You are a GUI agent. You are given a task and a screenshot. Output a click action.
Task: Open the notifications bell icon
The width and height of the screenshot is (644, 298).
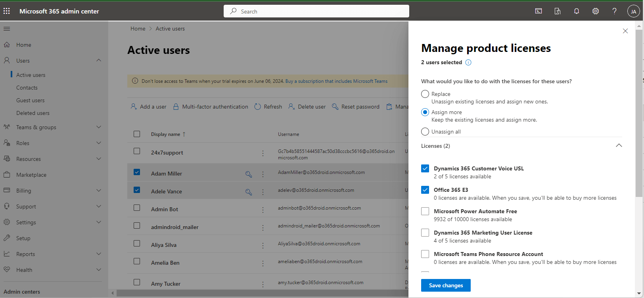click(577, 11)
